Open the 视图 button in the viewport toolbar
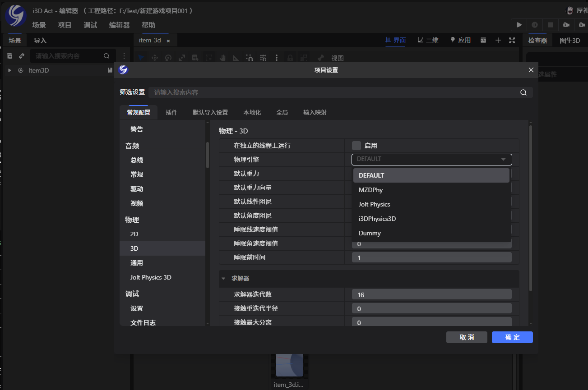This screenshot has width=588, height=390. click(338, 58)
